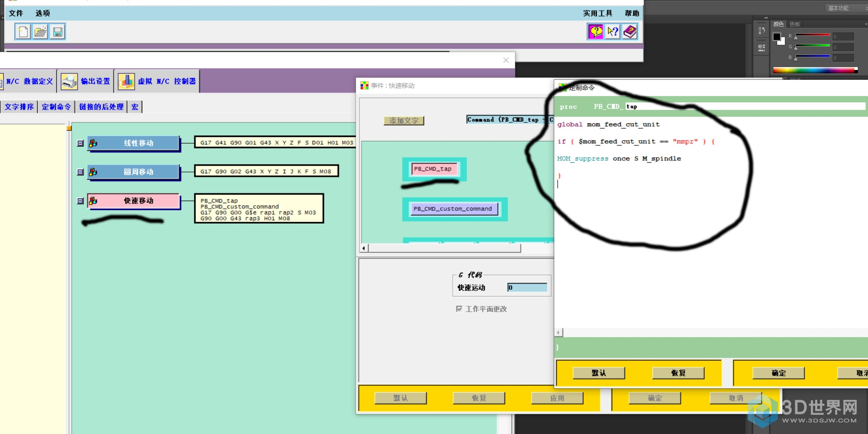Adjust the green G color slider
Image resolution: width=868 pixels, height=434 pixels.
813,46
